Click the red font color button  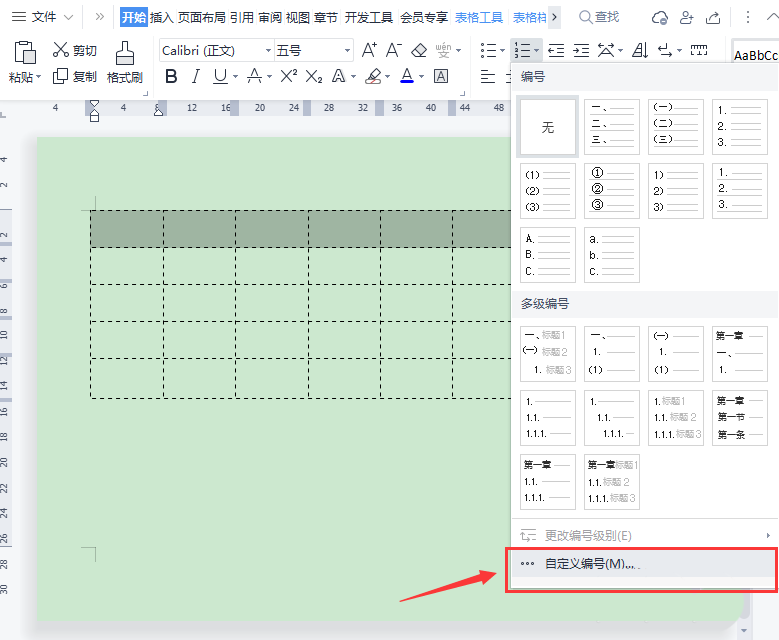click(x=406, y=77)
